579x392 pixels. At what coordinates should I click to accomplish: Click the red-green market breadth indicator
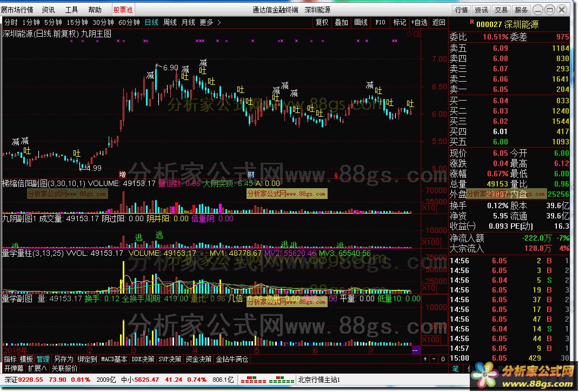pyautogui.click(x=254, y=380)
